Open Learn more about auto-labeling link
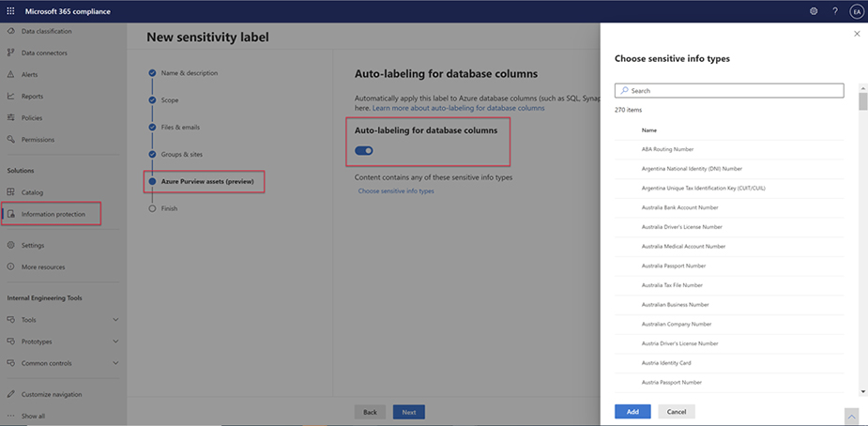868x426 pixels. [x=459, y=108]
